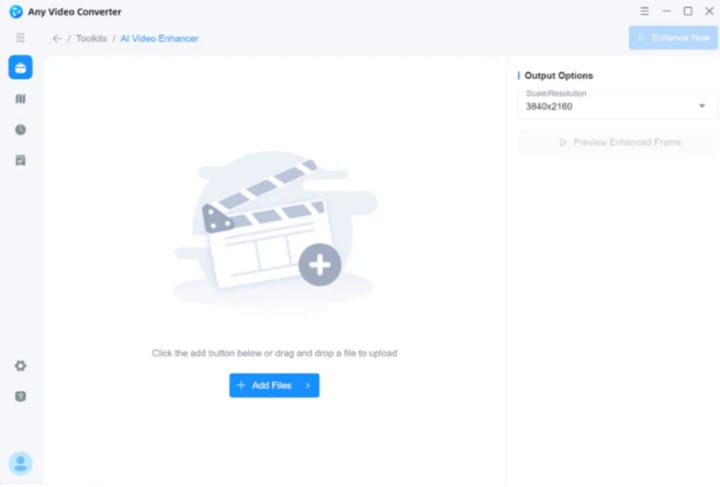Open the settings gear icon
The height and width of the screenshot is (487, 720).
20,366
